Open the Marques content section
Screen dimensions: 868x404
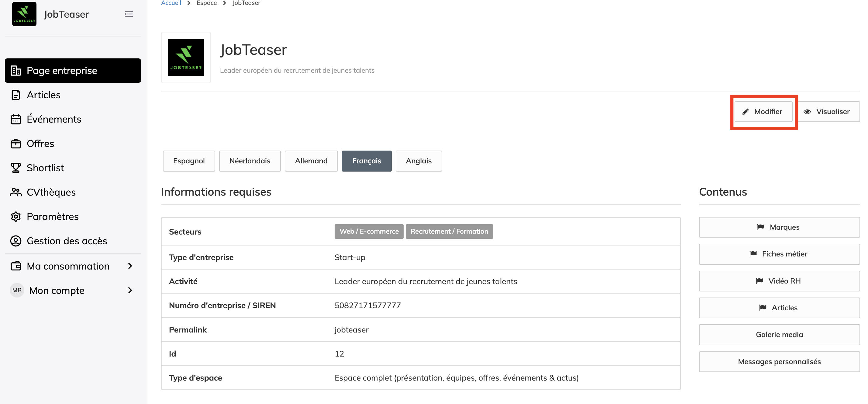tap(779, 227)
